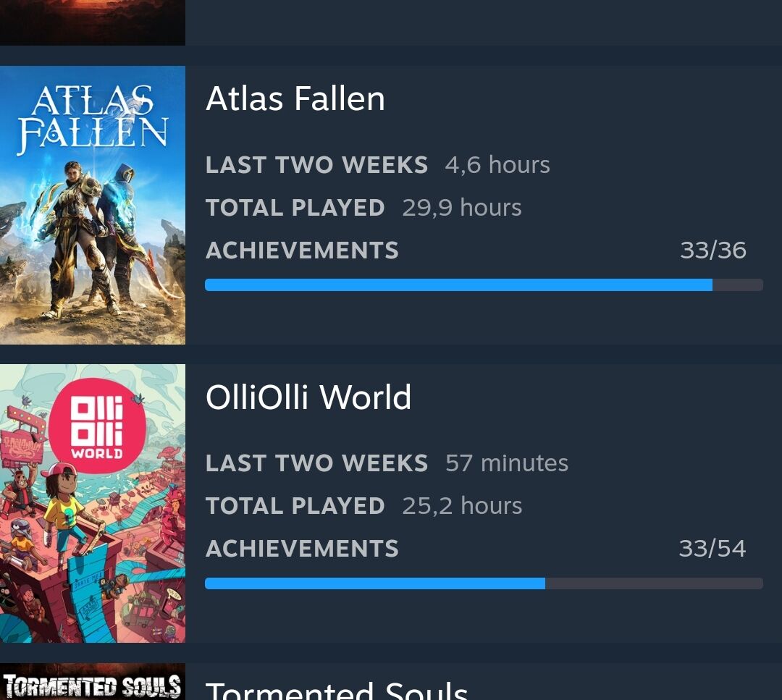
Task: Open the Atlas Fallen game title
Action: click(295, 98)
